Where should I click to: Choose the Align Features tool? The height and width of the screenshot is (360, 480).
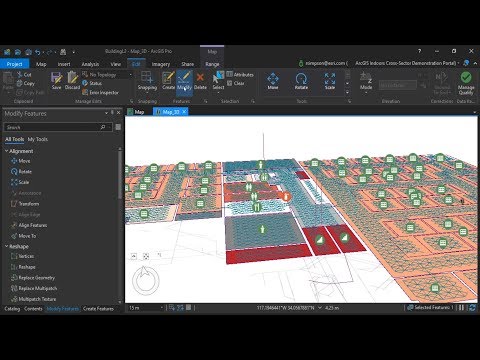click(x=29, y=225)
